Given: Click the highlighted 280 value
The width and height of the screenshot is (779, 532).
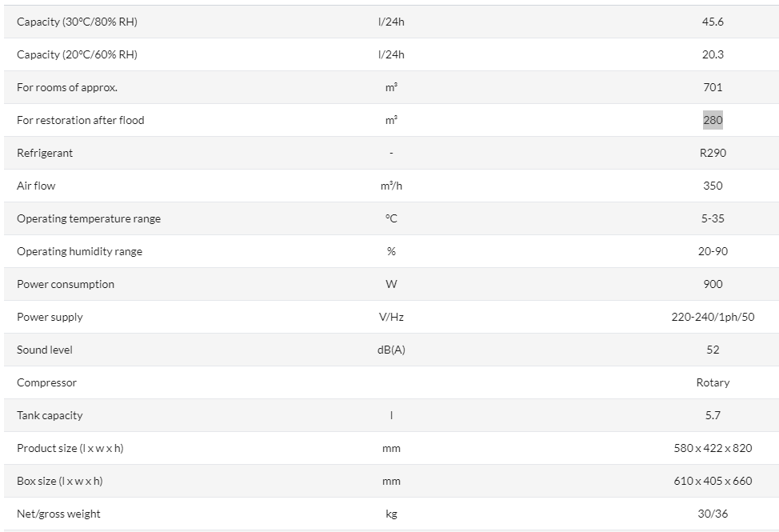Looking at the screenshot, I should pyautogui.click(x=713, y=120).
